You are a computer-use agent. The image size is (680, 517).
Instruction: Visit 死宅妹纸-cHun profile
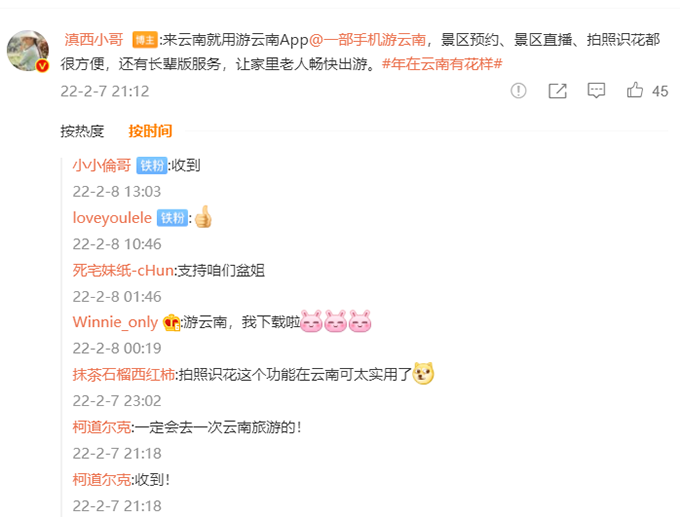point(123,271)
